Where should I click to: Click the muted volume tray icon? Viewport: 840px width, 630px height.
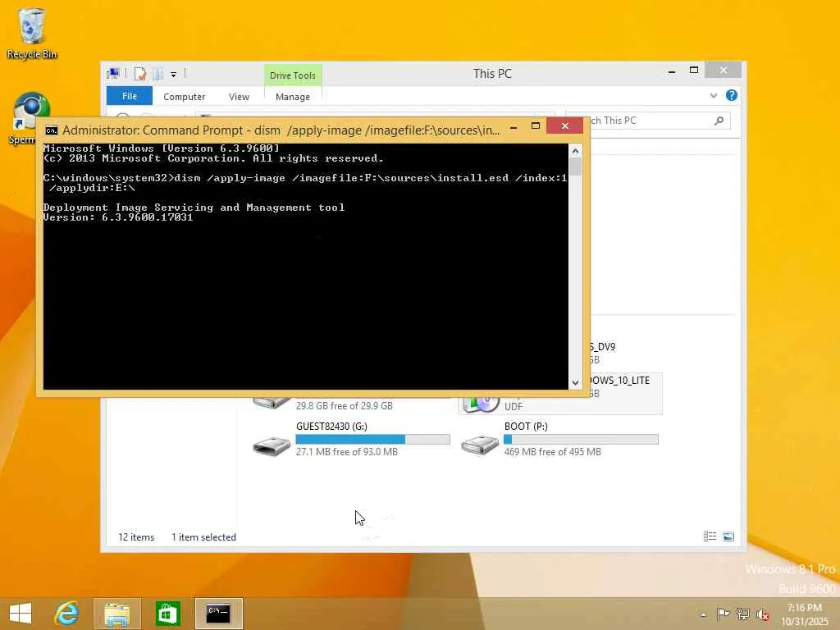tap(763, 614)
